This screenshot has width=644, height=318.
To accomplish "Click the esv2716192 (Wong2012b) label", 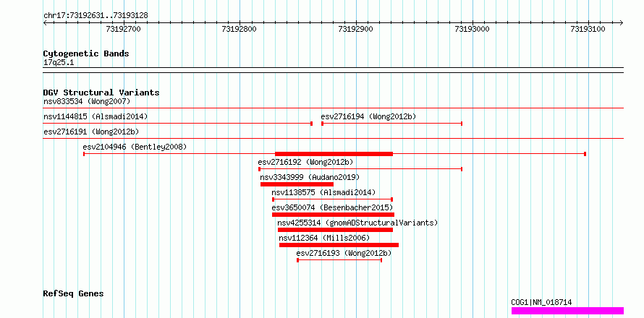I will (x=305, y=162).
